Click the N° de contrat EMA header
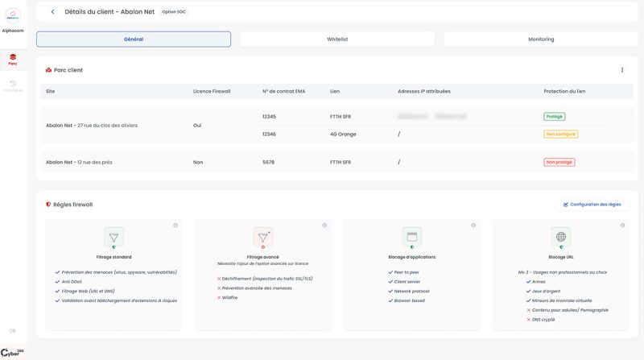The width and height of the screenshot is (644, 360). point(284,91)
